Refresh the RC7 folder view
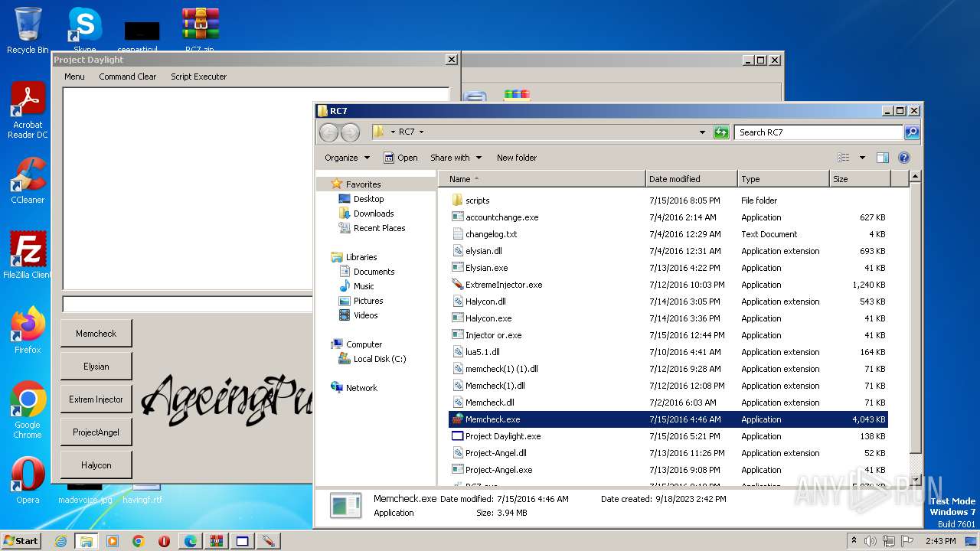The image size is (980, 551). pos(720,132)
